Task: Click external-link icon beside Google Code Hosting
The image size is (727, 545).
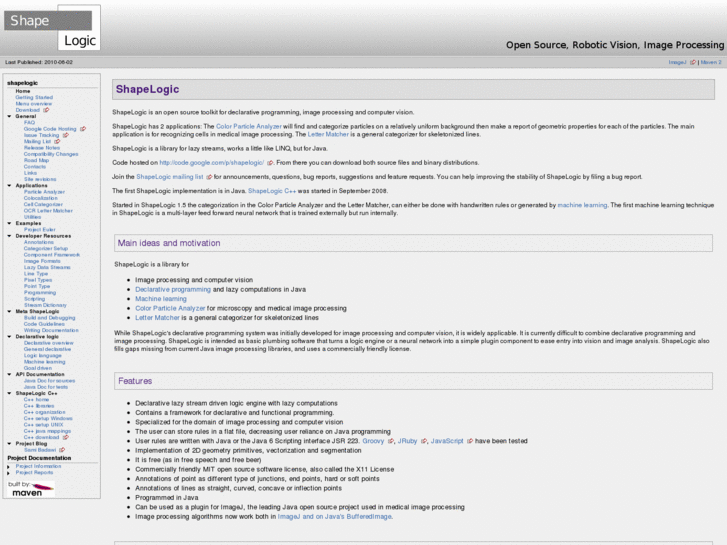Action: pyautogui.click(x=83, y=129)
